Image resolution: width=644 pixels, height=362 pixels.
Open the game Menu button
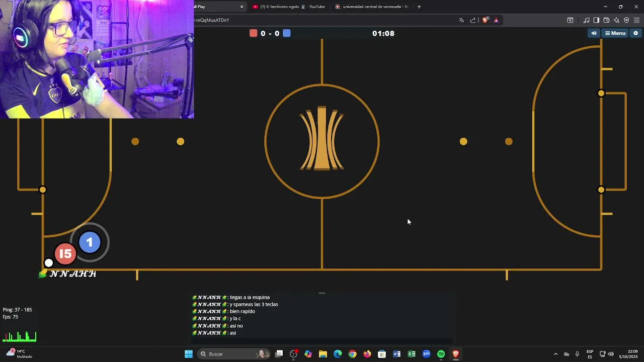coord(615,33)
